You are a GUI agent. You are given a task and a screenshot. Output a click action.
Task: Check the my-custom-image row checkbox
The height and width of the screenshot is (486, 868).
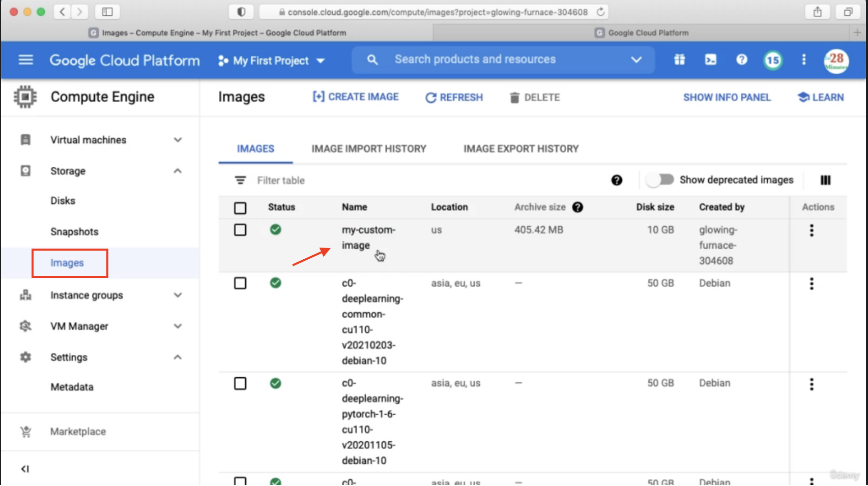(240, 230)
